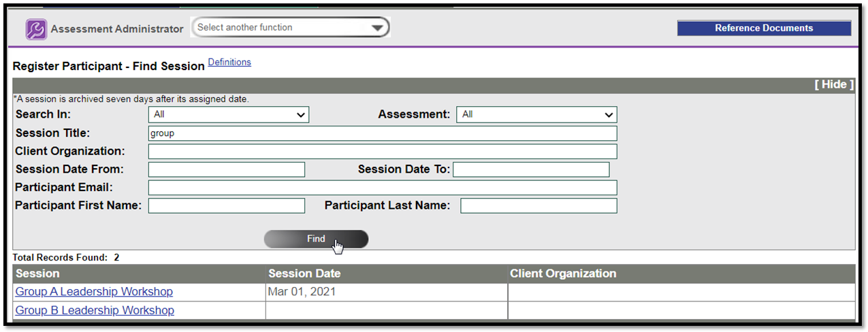This screenshot has width=868, height=332.
Task: Expand the Assessment dropdown
Action: tap(536, 114)
